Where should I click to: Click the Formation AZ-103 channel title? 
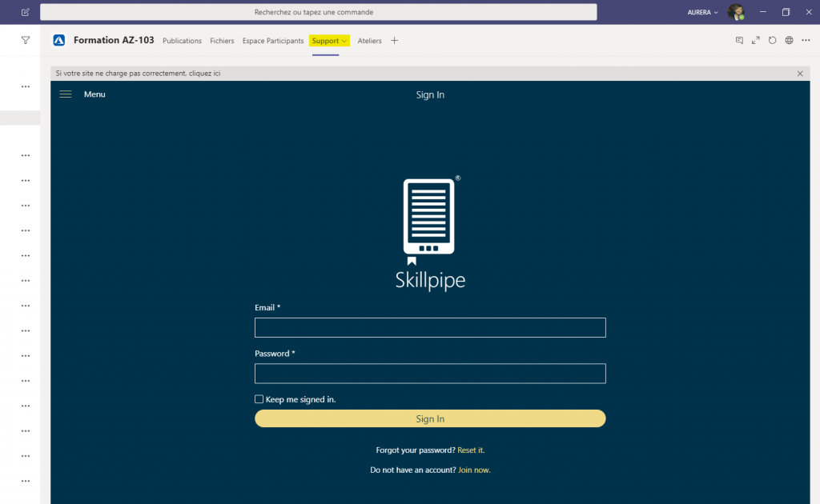coord(114,40)
